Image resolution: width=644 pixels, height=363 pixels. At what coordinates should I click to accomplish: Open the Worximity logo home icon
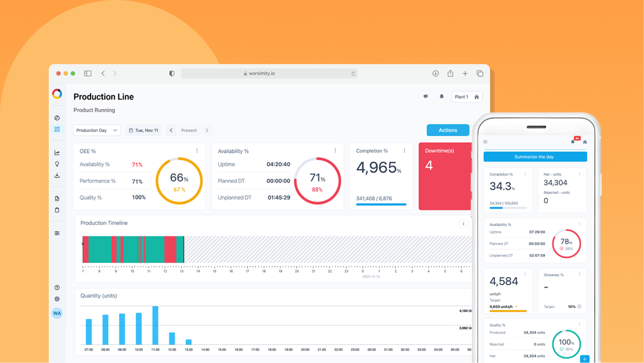57,94
